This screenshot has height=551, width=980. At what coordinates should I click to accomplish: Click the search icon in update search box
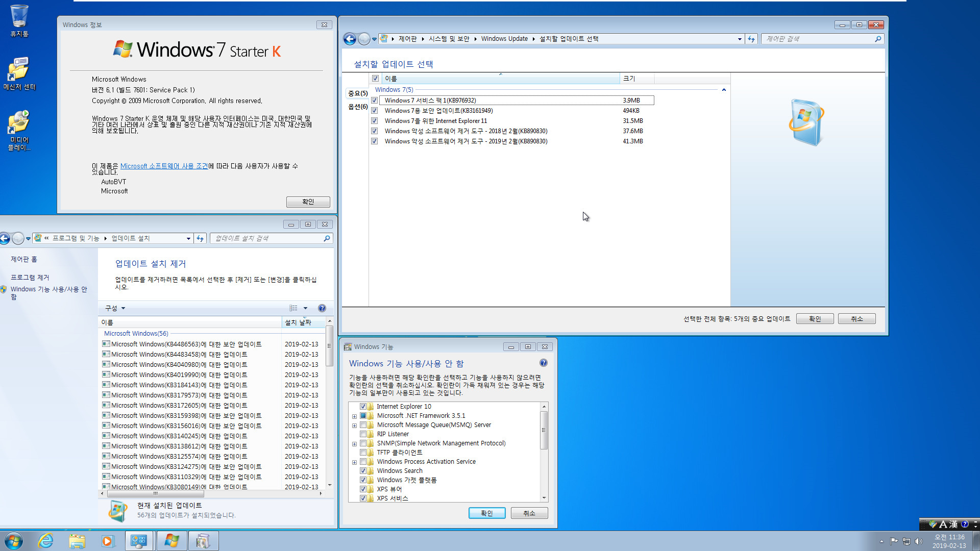coord(327,238)
